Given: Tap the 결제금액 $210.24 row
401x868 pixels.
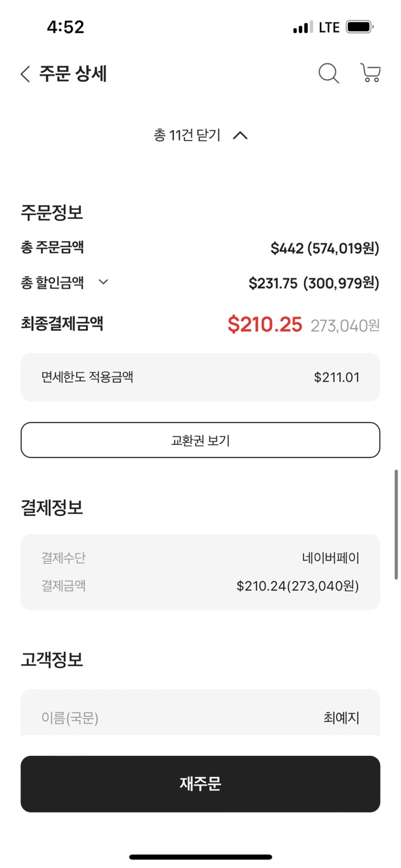Looking at the screenshot, I should tap(200, 586).
